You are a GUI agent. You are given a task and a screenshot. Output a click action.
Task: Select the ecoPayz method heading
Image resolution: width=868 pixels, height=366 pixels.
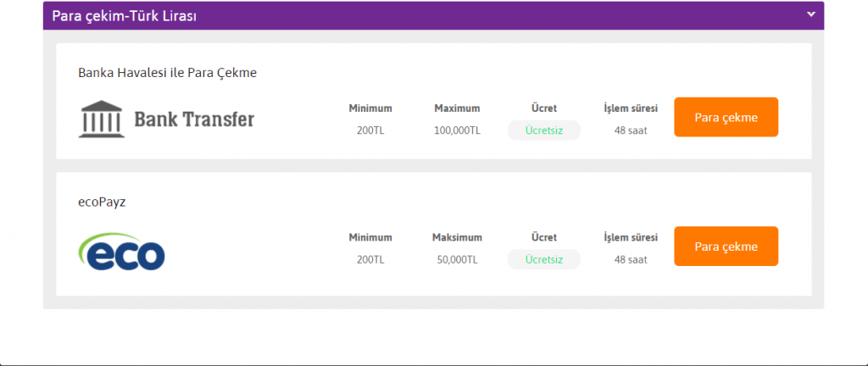coord(102,202)
